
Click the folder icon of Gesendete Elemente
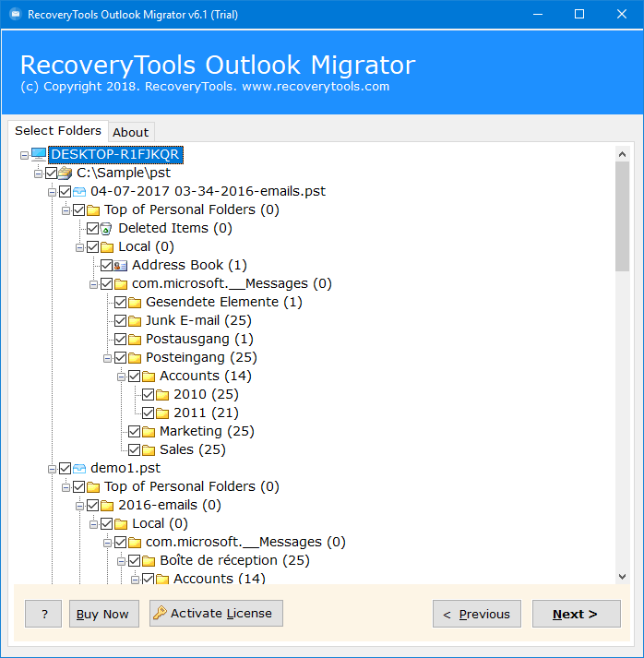135,302
